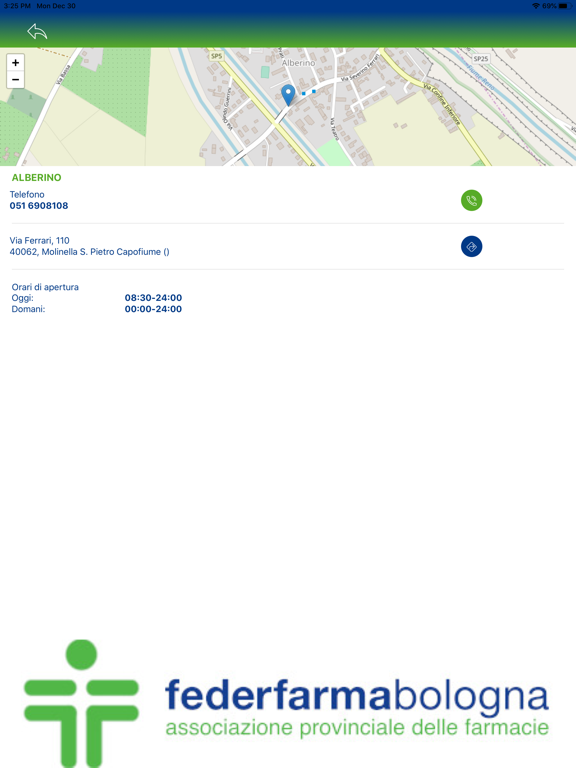576x768 pixels.
Task: Tap the SP5 road marker on map
Action: coord(216,56)
